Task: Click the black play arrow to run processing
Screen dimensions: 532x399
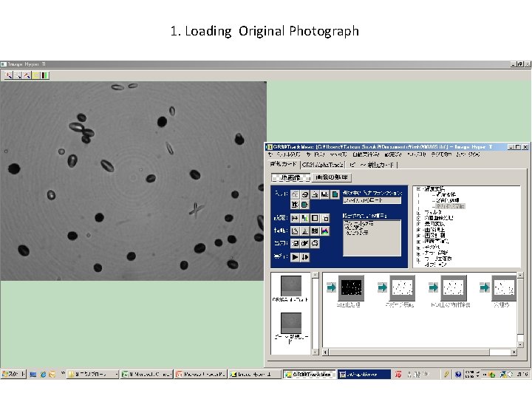Action: [295, 257]
